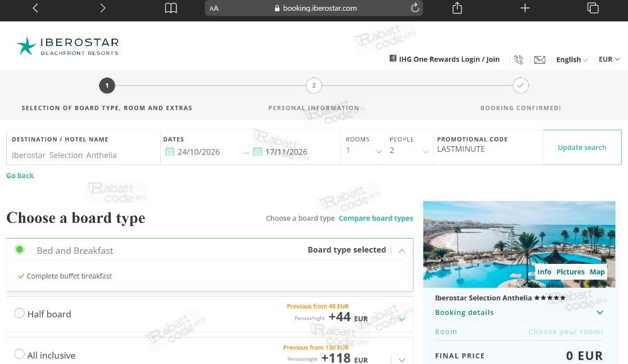Click the 'Complete buffet breakfast' text
This screenshot has width=628, height=364.
69,276
